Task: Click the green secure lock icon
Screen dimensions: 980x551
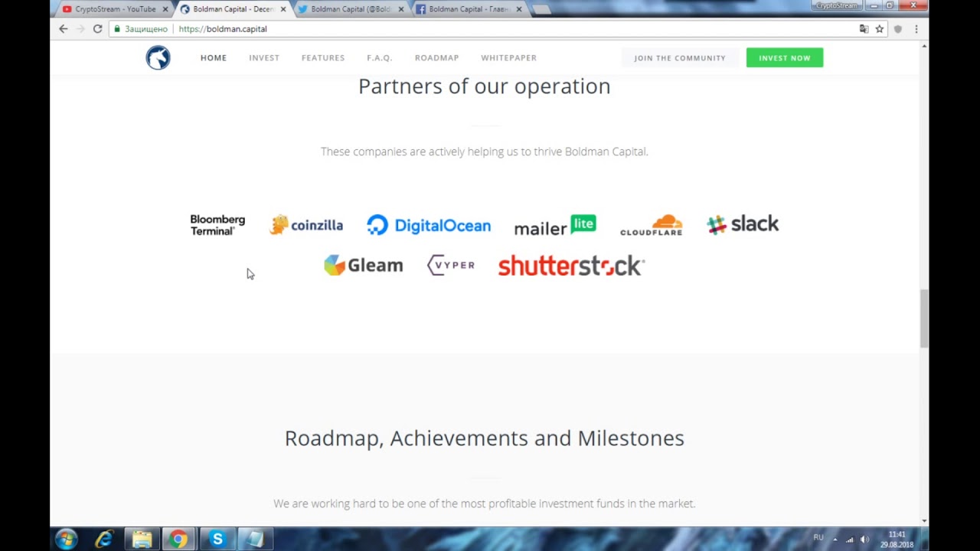Action: [117, 29]
